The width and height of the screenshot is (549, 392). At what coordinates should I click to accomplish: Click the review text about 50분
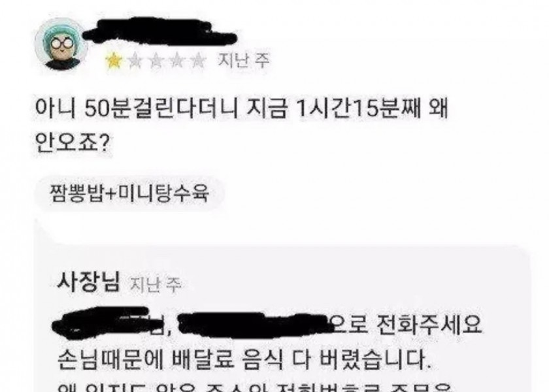tap(242, 109)
